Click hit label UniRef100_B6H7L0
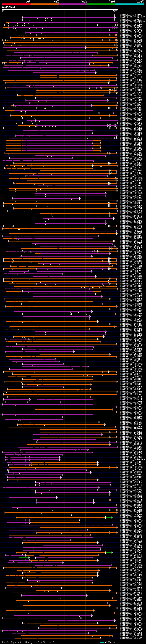Viewport: 146px width, 644px height. pyautogui.click(x=131, y=135)
